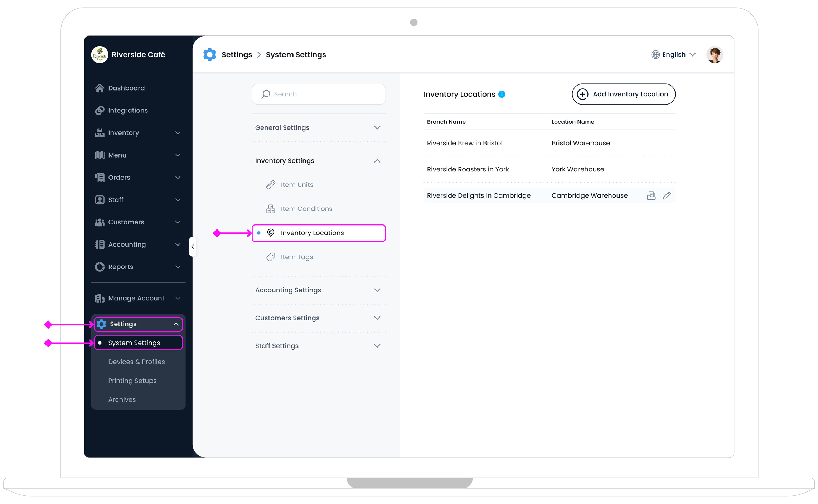Click the Add Inventory Location button

coord(623,94)
